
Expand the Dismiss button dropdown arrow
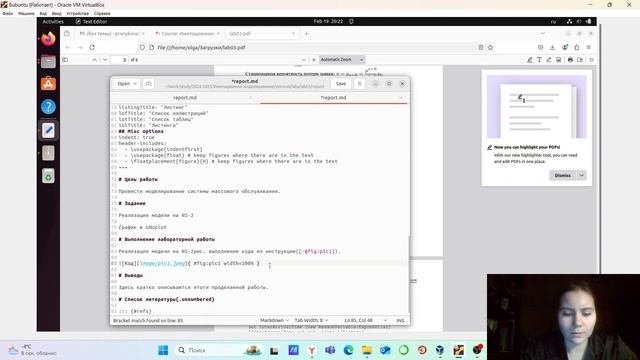click(x=582, y=176)
